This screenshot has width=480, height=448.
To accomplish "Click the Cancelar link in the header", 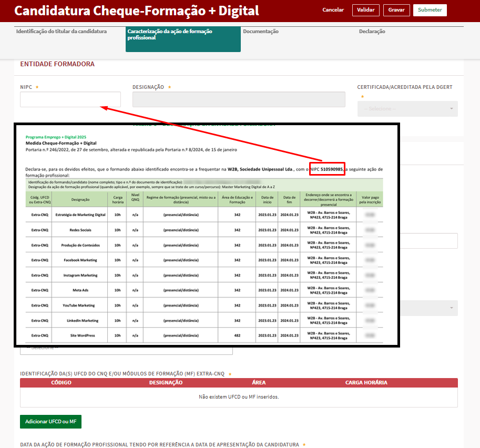I will (333, 10).
